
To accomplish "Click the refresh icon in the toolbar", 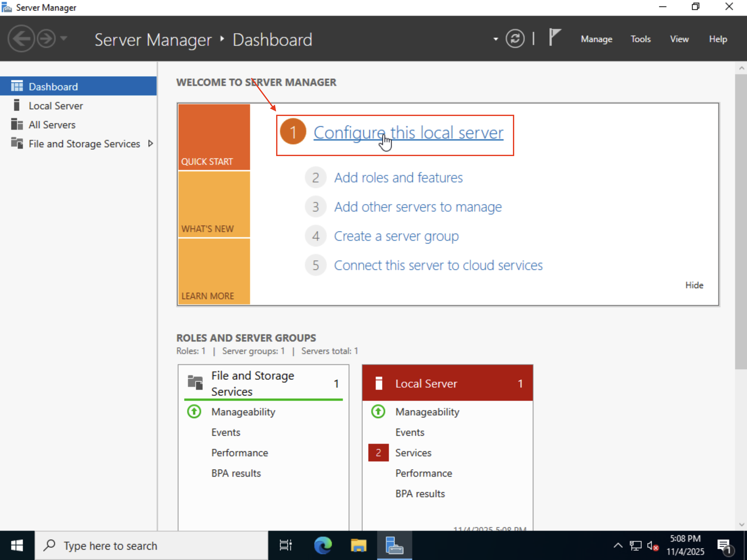I will pos(515,39).
